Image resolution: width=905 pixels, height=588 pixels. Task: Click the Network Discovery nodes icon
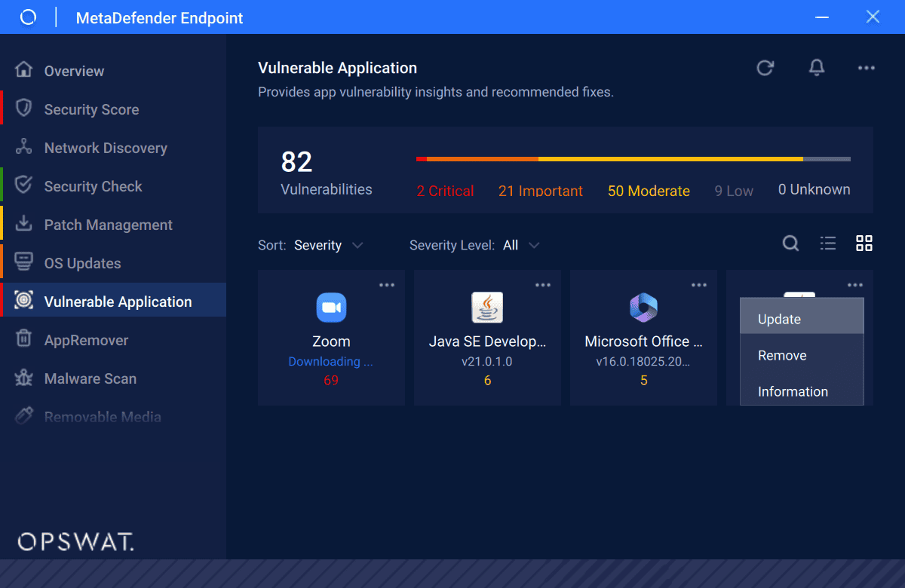[24, 147]
